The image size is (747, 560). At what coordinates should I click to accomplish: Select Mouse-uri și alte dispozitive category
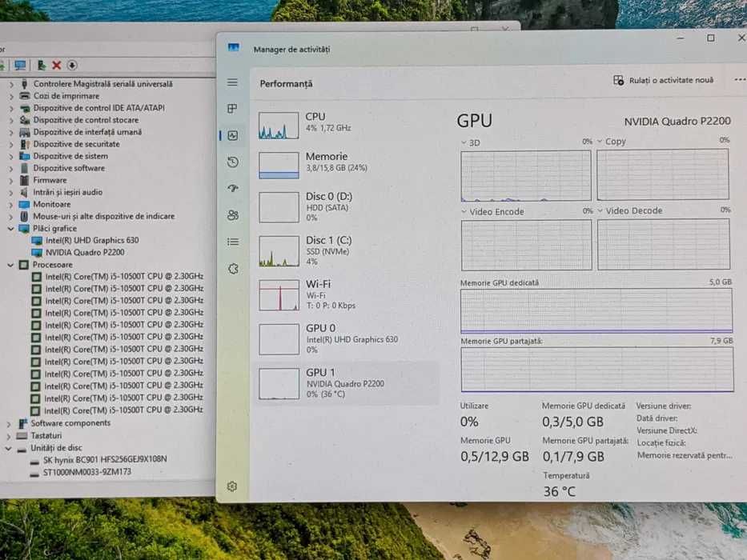(104, 216)
